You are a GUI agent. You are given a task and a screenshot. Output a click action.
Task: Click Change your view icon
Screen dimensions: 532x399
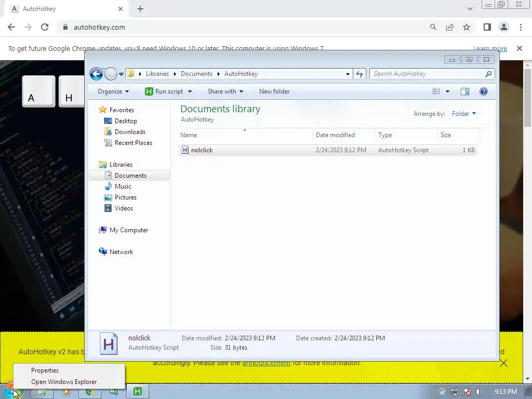click(x=436, y=91)
